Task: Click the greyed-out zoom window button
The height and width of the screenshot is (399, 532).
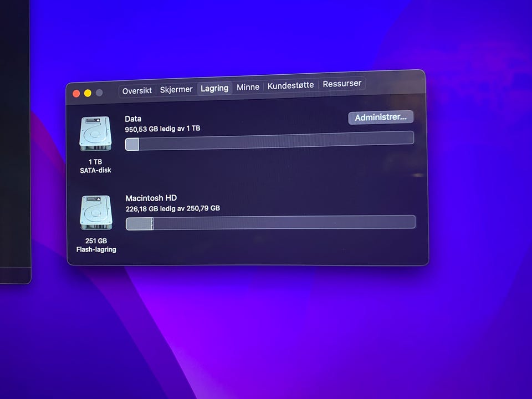Action: [99, 93]
